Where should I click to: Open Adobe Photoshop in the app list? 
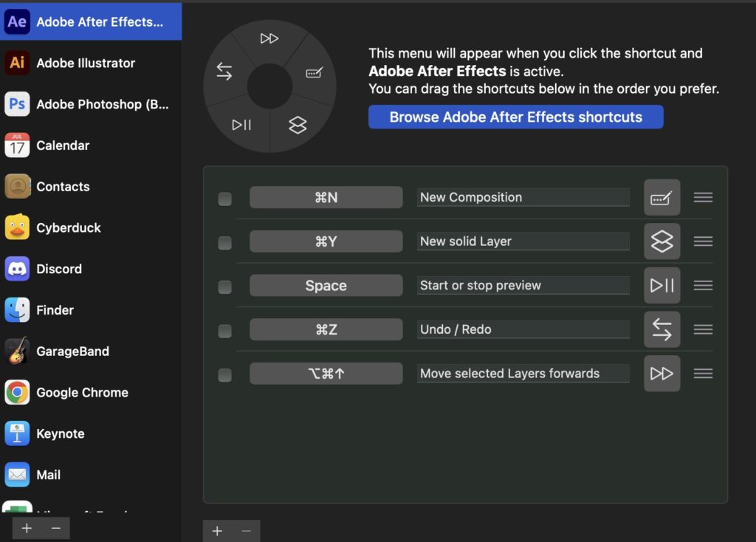pos(91,104)
